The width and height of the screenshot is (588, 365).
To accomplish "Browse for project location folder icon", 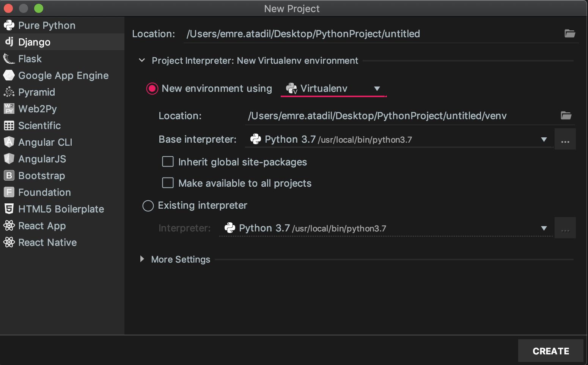I will tap(570, 33).
